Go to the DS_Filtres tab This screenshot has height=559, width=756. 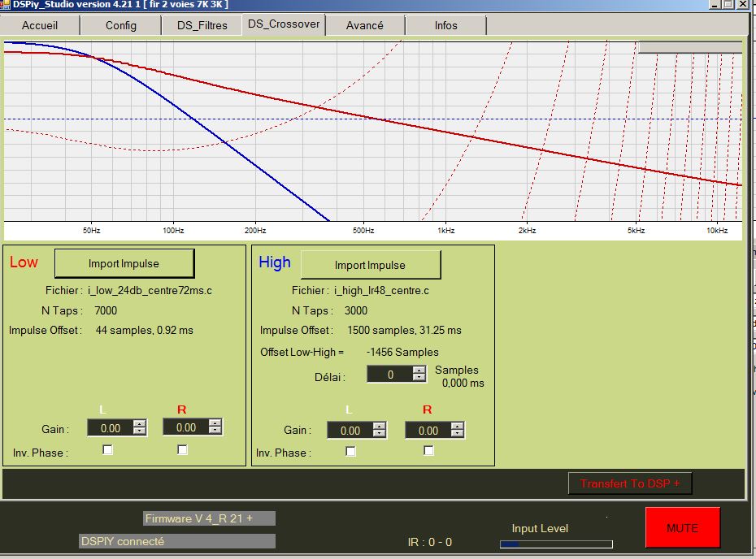coord(202,25)
